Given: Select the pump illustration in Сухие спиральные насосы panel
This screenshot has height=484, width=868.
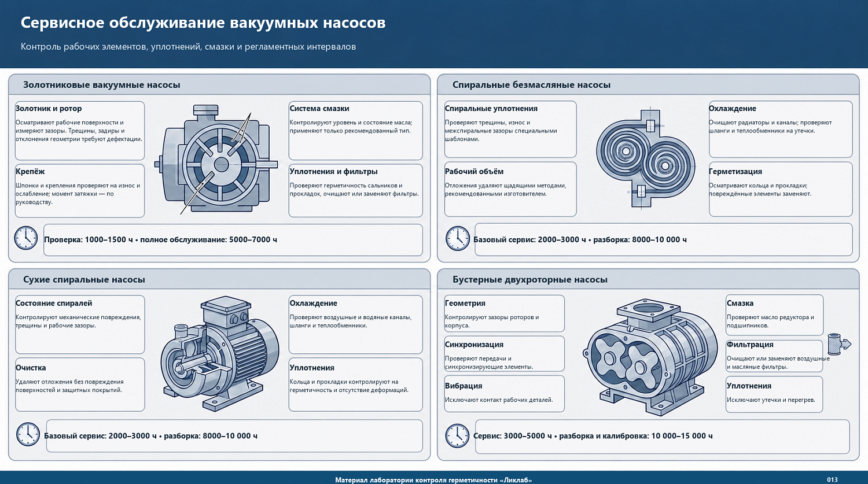Looking at the screenshot, I should (219, 353).
